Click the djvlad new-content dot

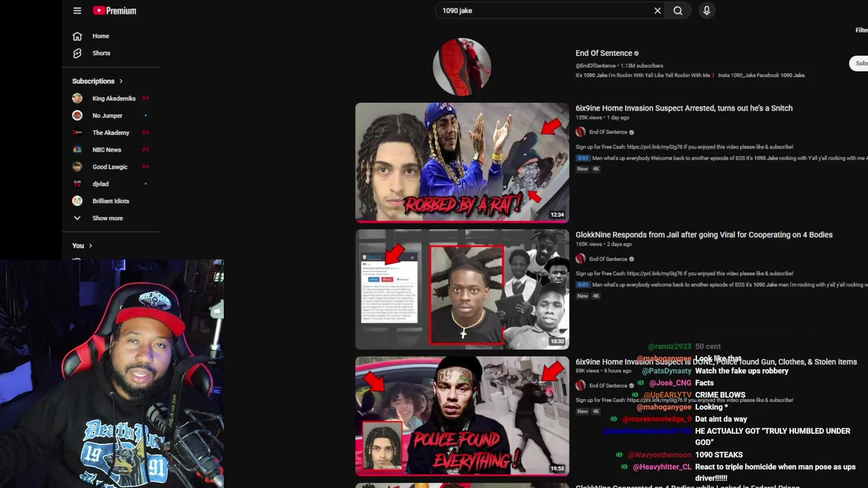145,184
